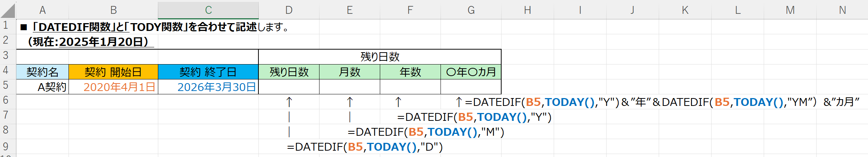This screenshot has height=157, width=868.
Task: Click the orange 契約 開始日 header cell
Action: [x=114, y=72]
